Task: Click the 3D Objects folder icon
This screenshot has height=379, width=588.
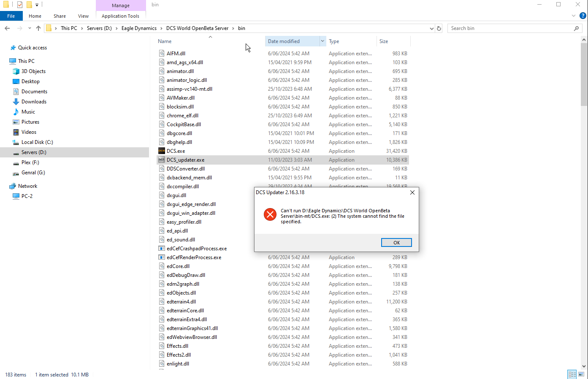Action: pyautogui.click(x=16, y=71)
